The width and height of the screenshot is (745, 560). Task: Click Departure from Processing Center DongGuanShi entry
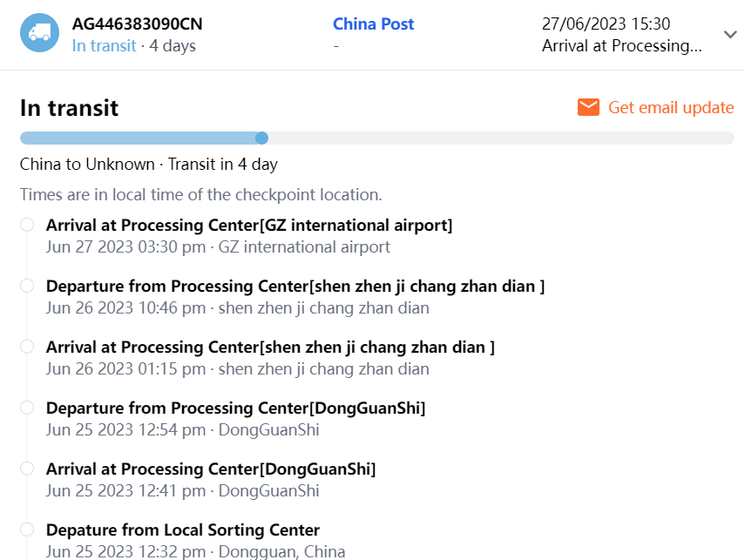[x=235, y=408]
